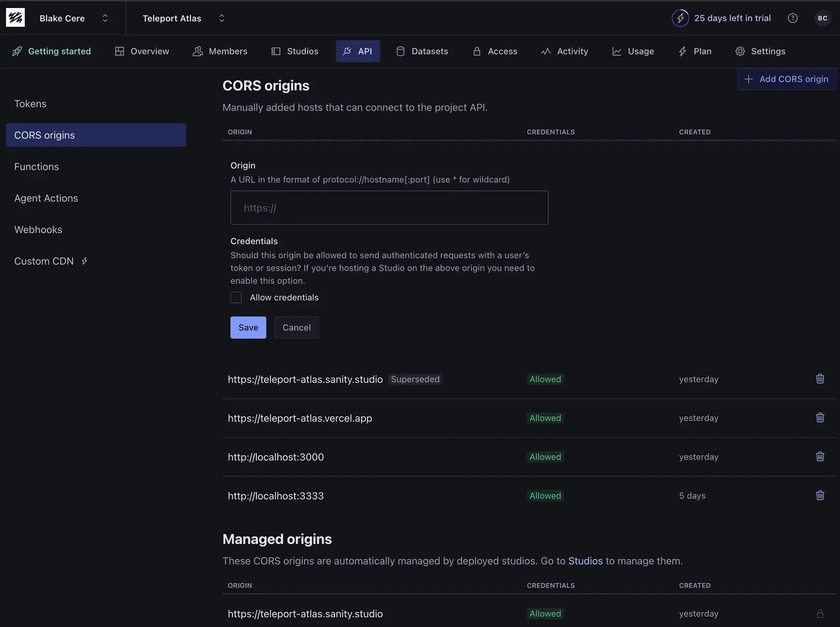Click the lock icon on managed origin row
Image resolution: width=840 pixels, height=627 pixels.
[820, 613]
